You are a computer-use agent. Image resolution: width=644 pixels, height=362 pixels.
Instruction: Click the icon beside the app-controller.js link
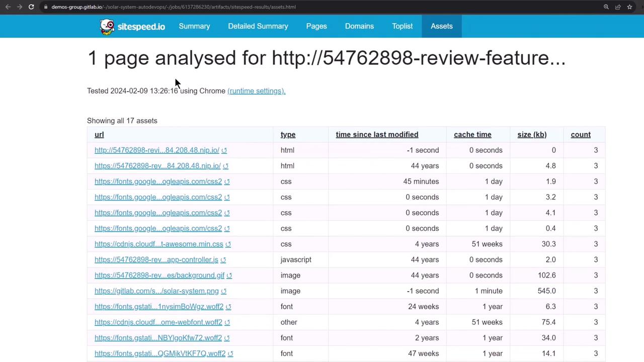tap(223, 260)
